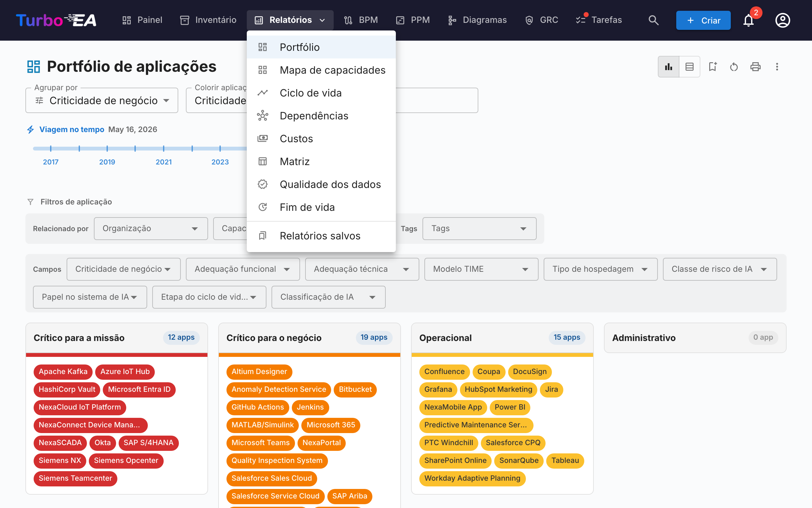Viewport: 812px width, 508px height.
Task: Click the Turbo EA logo
Action: [56, 20]
